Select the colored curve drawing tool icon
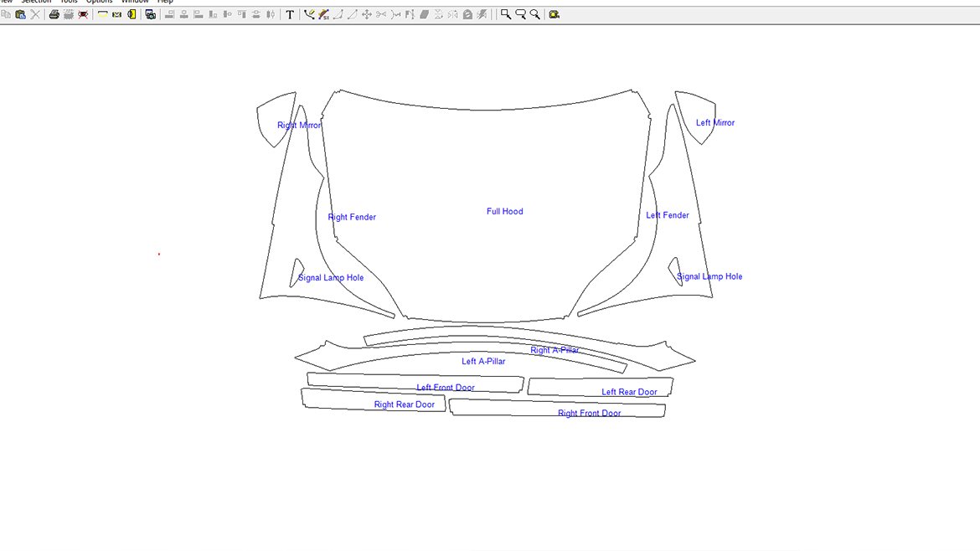Screen dimensions: 980x551 [324, 14]
